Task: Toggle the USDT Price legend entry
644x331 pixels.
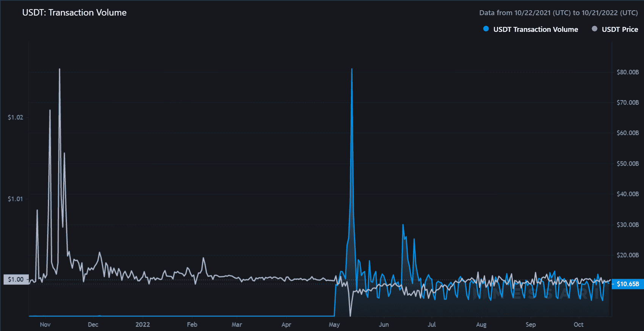Action: [615, 29]
